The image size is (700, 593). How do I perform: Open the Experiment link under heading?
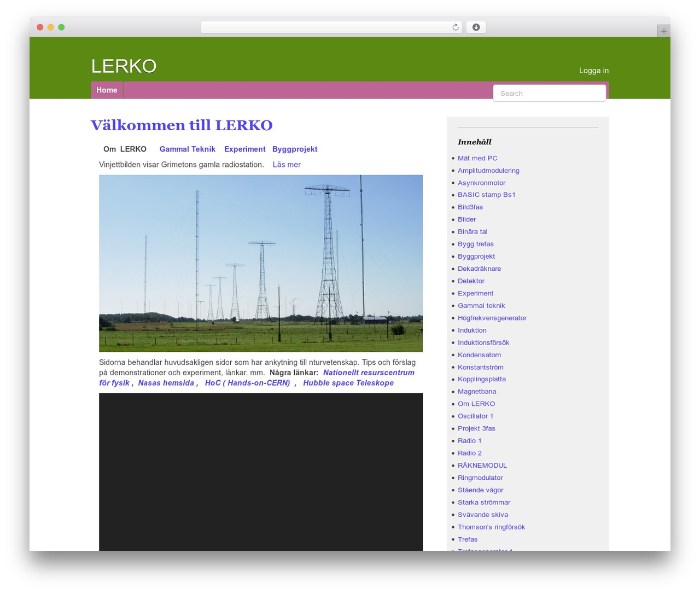pos(245,149)
